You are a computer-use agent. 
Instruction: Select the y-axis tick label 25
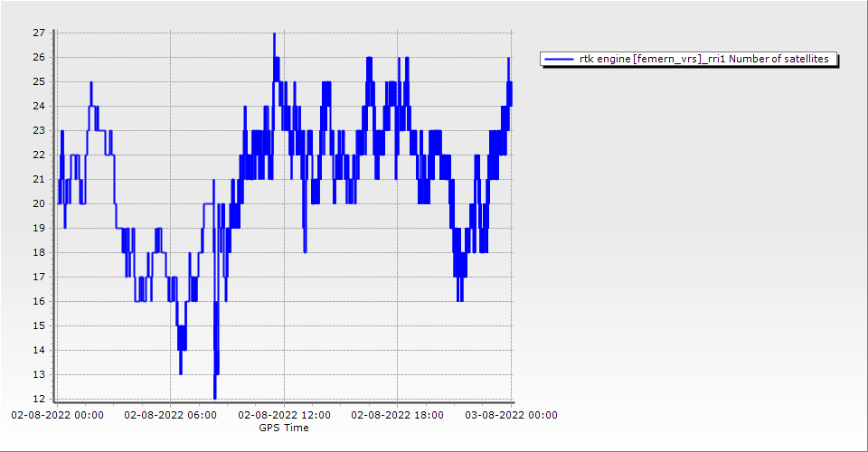(39, 81)
